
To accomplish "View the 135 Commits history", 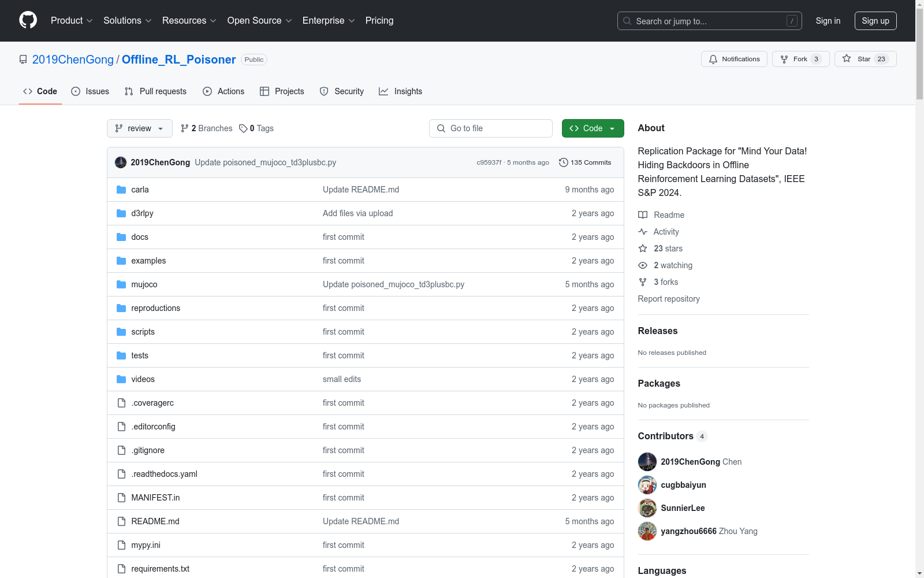I will coord(585,162).
